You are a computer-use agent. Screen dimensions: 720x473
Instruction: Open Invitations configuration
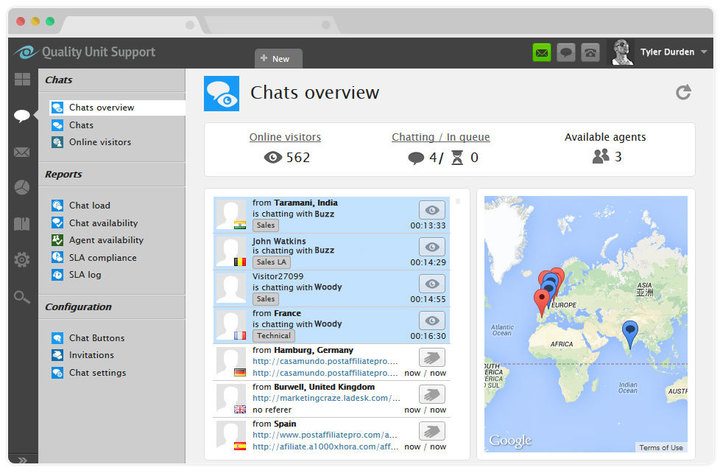(91, 355)
